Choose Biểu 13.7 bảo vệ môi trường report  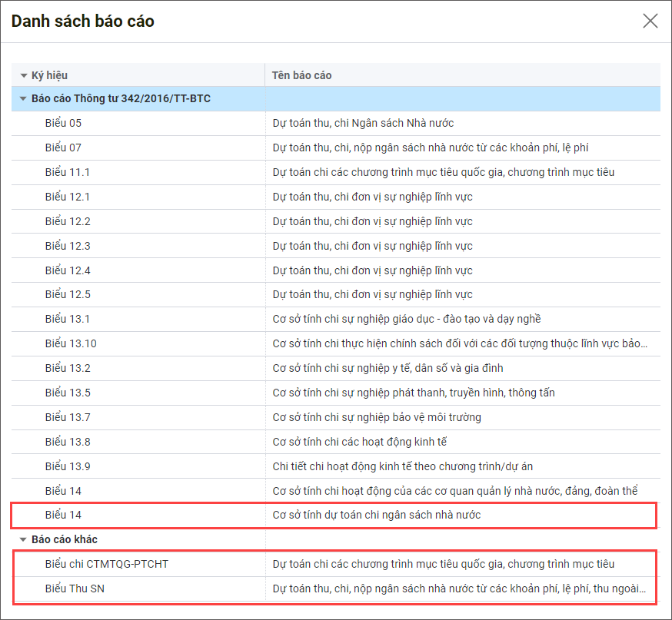[68, 417]
